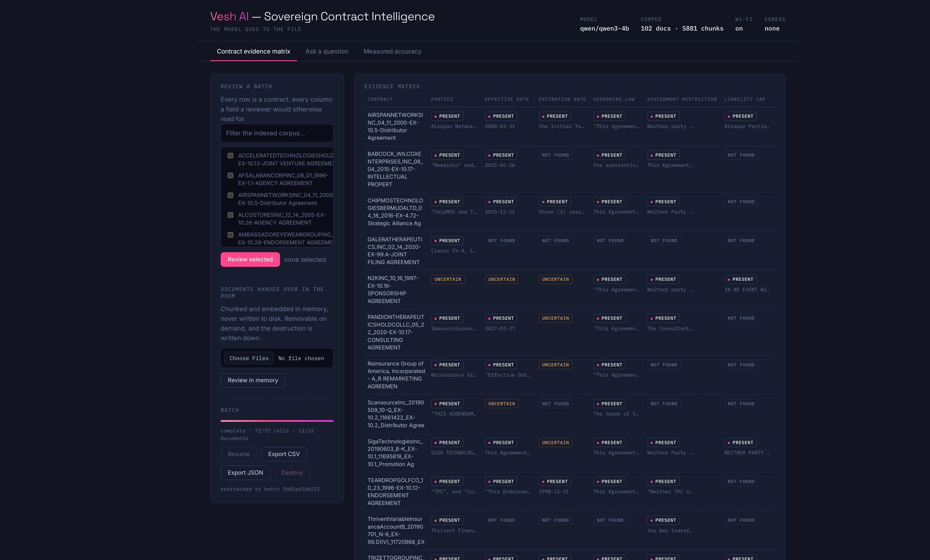Click 'three (3) year…' expiration text
930x560 pixels.
561,212
